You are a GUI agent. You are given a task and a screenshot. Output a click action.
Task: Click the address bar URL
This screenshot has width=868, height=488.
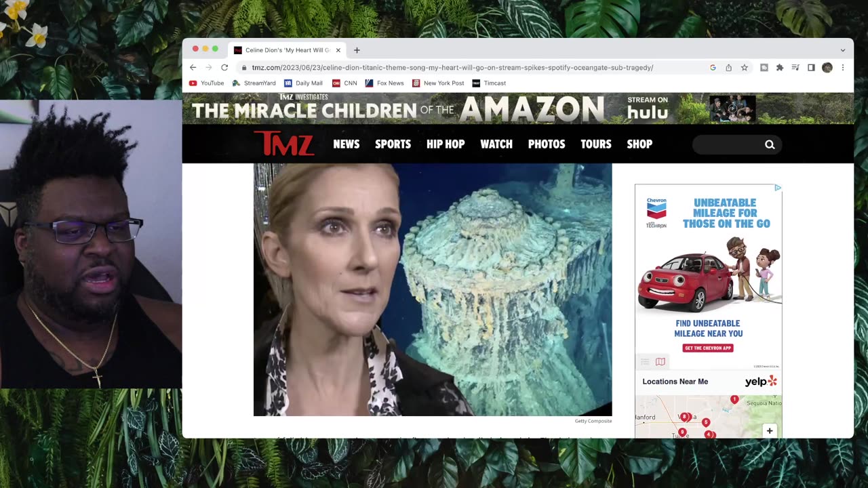[x=452, y=68]
